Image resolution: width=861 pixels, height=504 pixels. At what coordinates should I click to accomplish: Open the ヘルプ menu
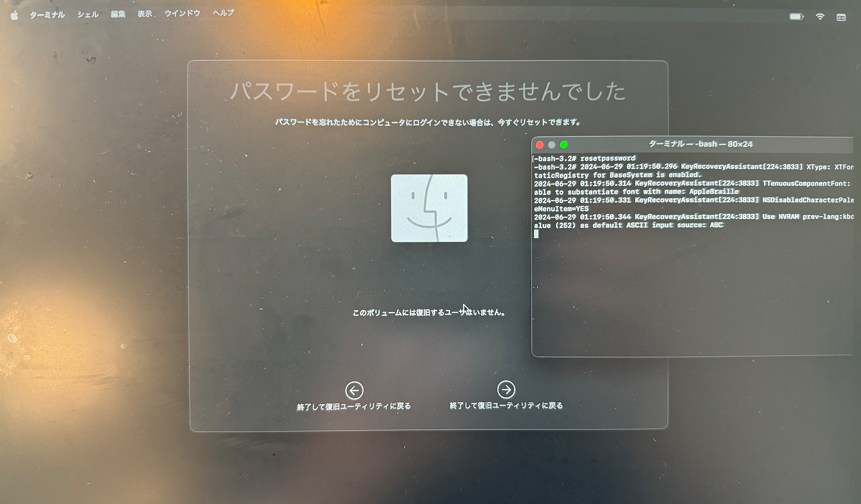[x=223, y=13]
